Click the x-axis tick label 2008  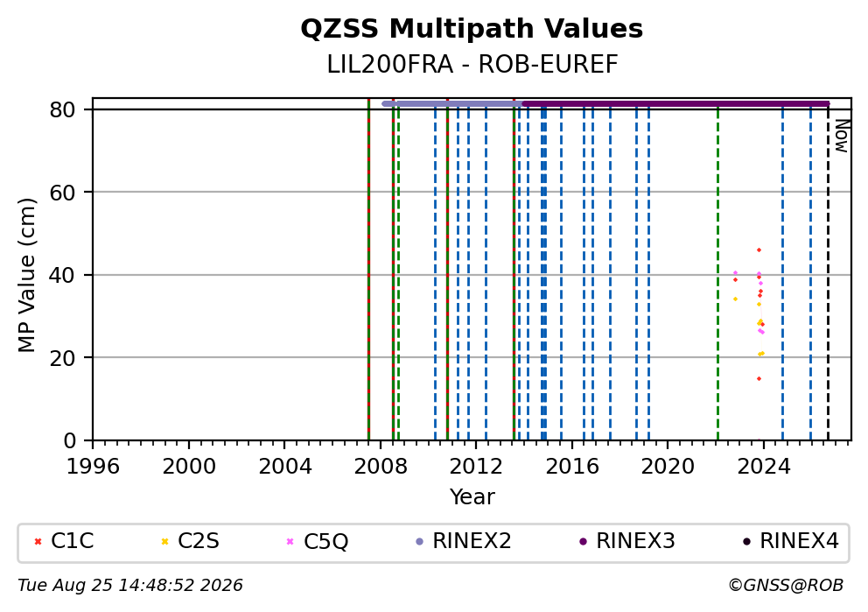click(x=381, y=467)
